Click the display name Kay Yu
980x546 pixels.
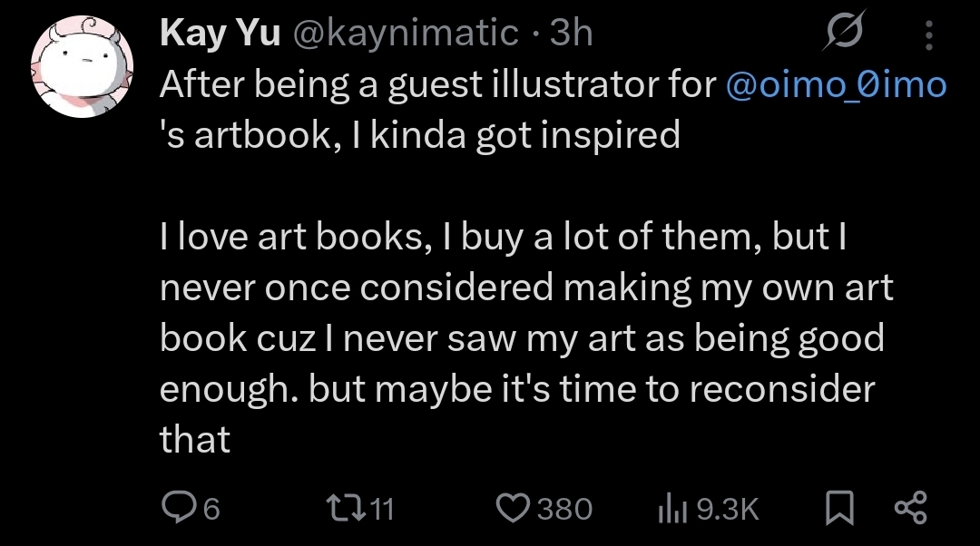click(x=220, y=34)
